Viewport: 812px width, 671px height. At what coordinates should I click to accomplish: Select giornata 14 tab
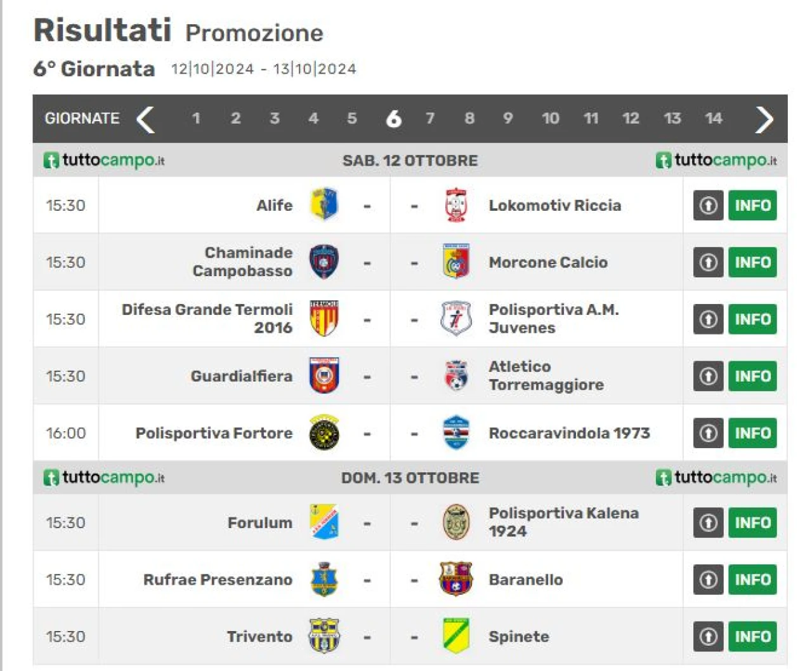coord(714,118)
